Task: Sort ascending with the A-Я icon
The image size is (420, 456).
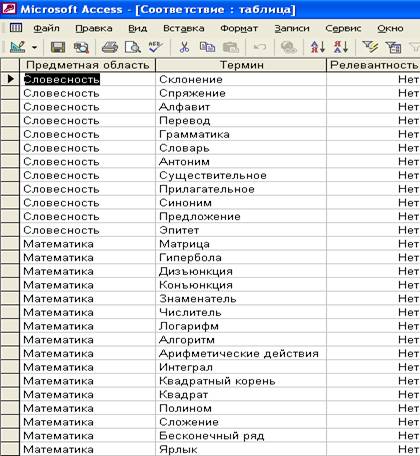Action: 317,47
